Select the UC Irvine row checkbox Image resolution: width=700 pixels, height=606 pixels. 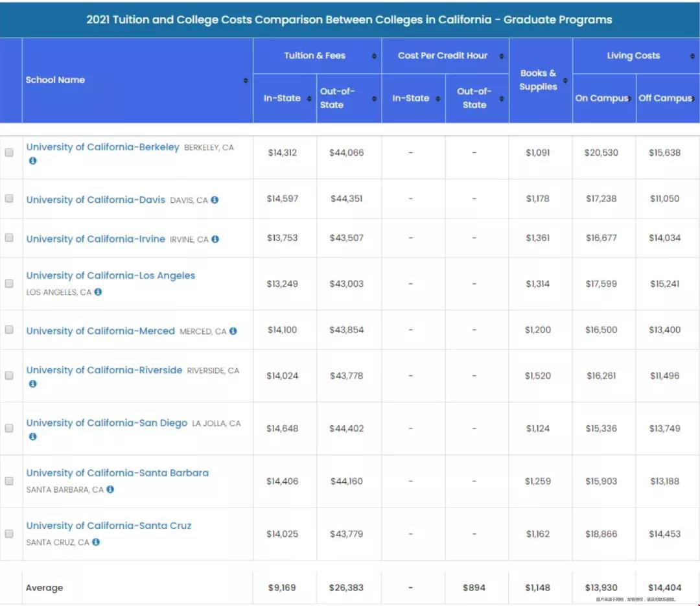[x=9, y=238]
